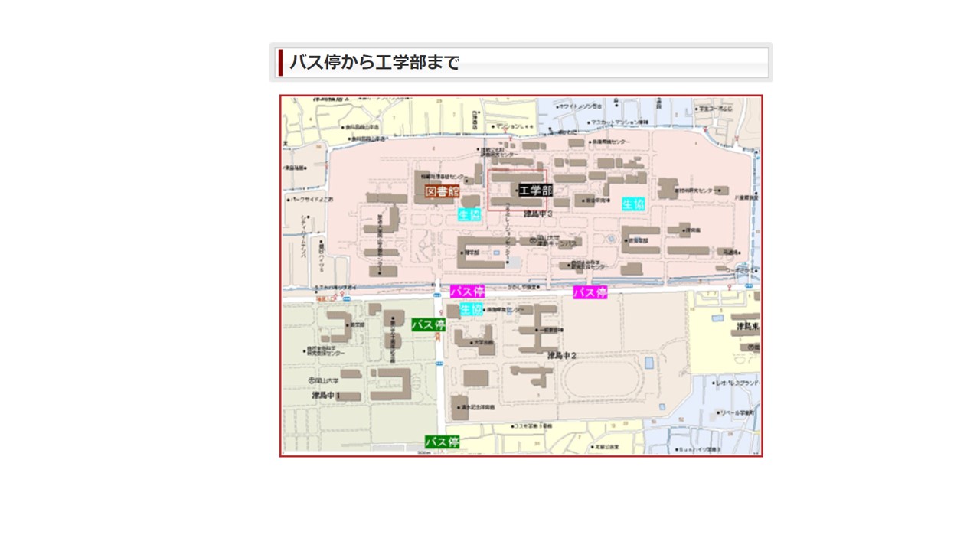Select the green バス停 marker on the map's bottom edge
The width and height of the screenshot is (980, 551).
point(442,442)
